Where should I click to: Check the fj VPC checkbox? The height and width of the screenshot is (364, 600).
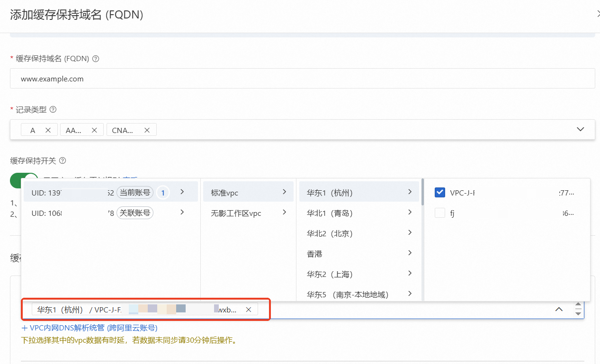[x=440, y=213]
